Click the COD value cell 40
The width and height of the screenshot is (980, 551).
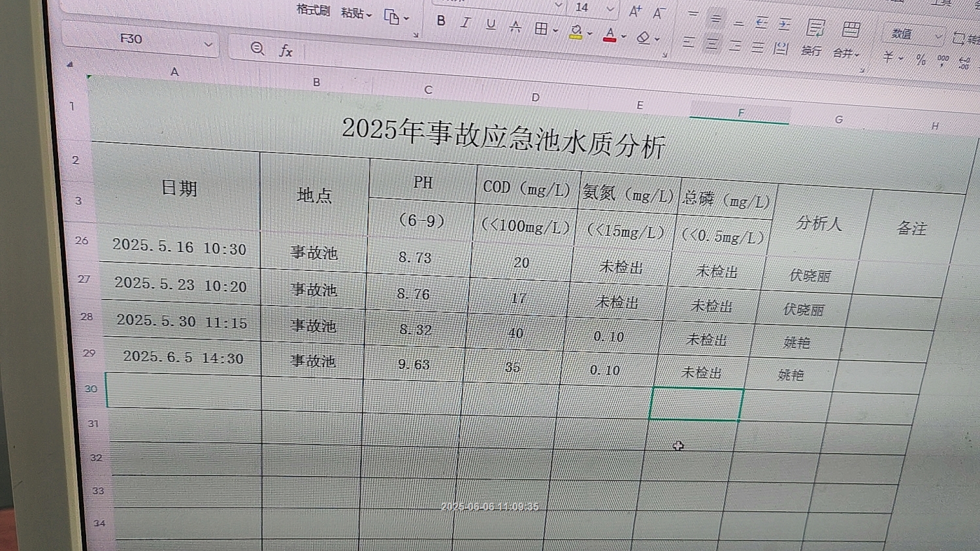click(x=515, y=333)
